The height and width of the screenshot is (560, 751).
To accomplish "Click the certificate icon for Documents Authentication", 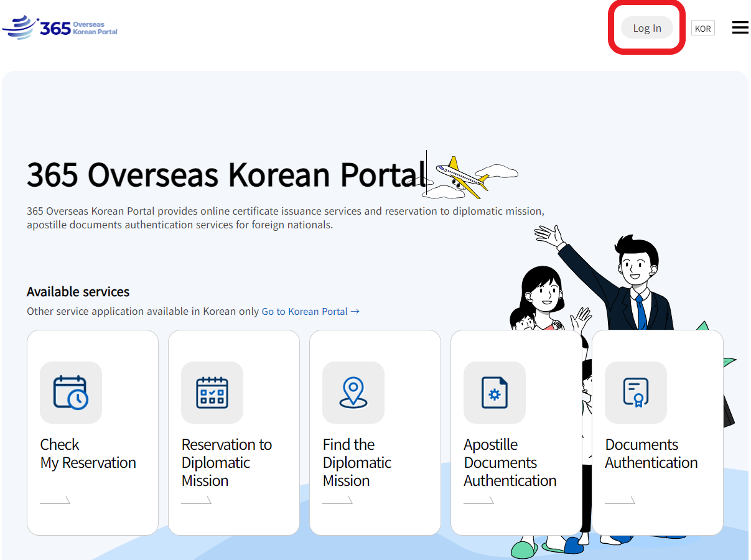I will (x=636, y=393).
